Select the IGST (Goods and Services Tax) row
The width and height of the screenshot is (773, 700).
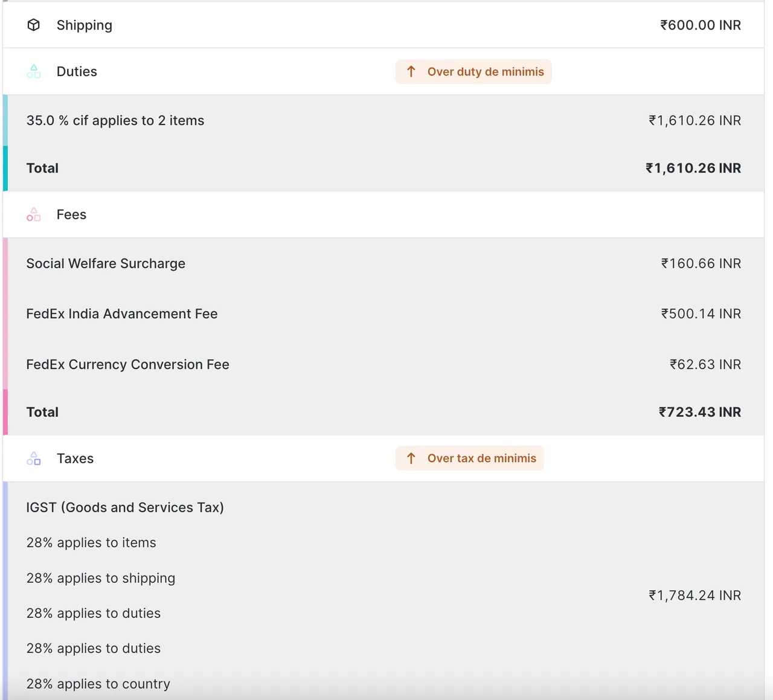coord(125,507)
